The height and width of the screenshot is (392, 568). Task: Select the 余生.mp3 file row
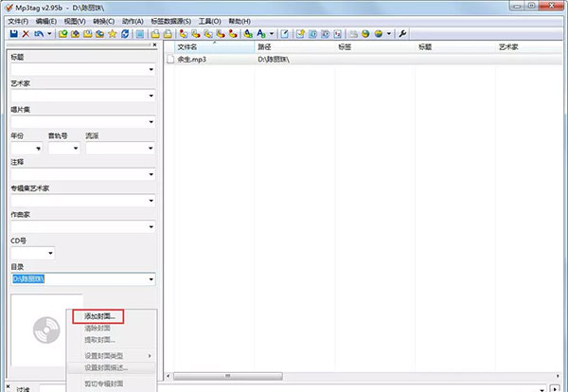tap(364, 60)
